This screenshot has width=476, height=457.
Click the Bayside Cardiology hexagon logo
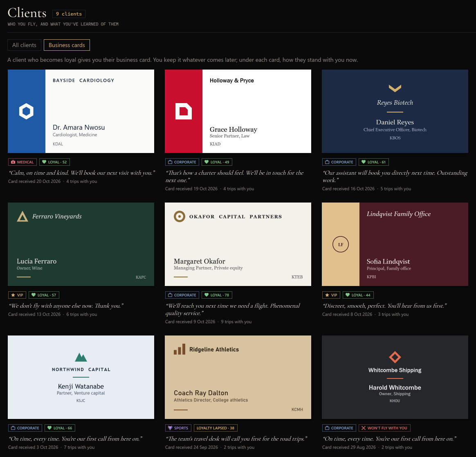(x=27, y=111)
